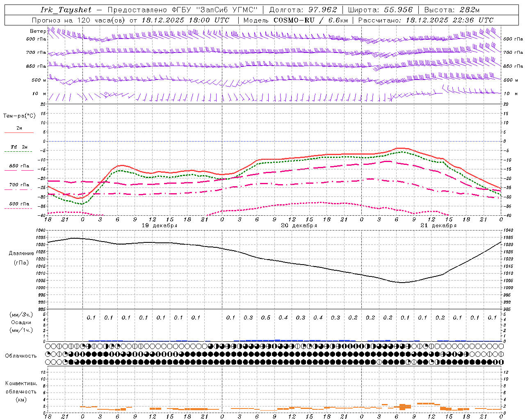Select the model label COSMO-RU / 6.6км

311,20
